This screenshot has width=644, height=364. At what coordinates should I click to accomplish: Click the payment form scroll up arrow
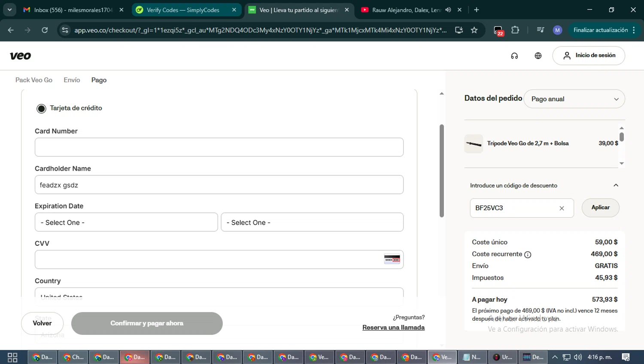441,93
